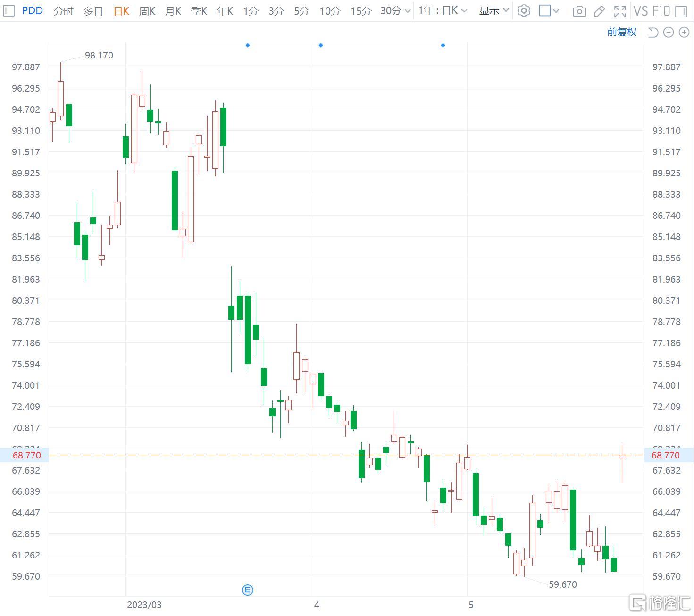Click the latest candlestick near 68.770
The height and width of the screenshot is (616, 694).
(x=622, y=457)
